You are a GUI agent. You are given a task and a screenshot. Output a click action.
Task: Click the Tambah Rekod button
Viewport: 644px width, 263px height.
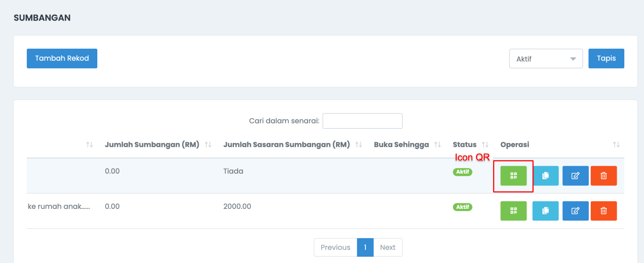click(x=62, y=58)
